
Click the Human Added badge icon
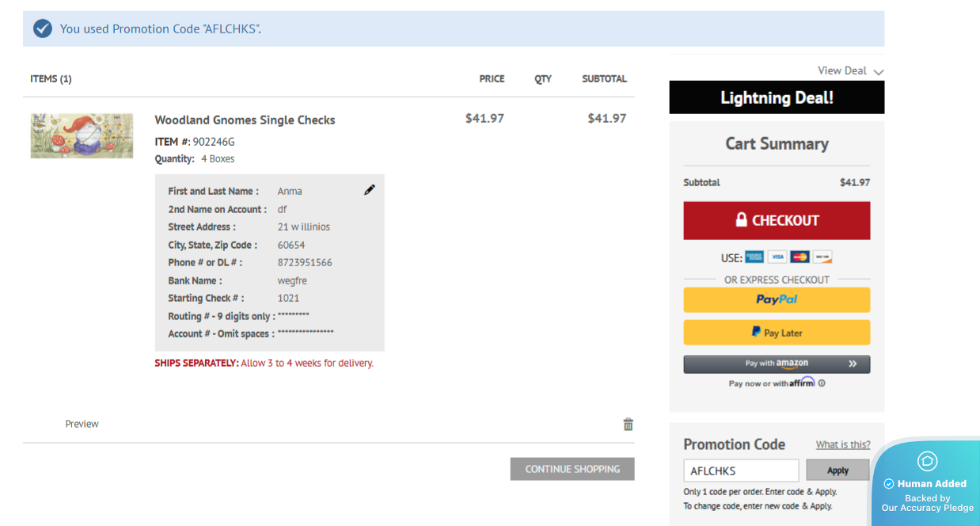927,461
